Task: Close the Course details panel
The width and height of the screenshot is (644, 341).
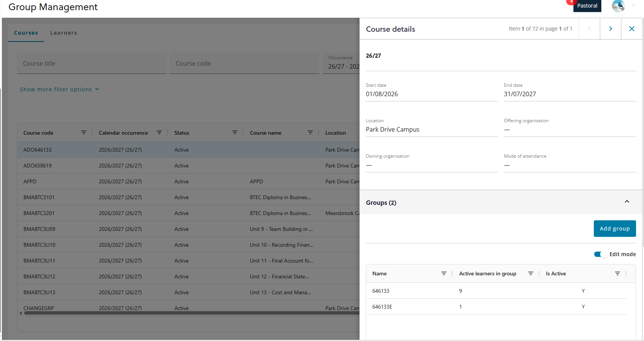Action: [632, 28]
